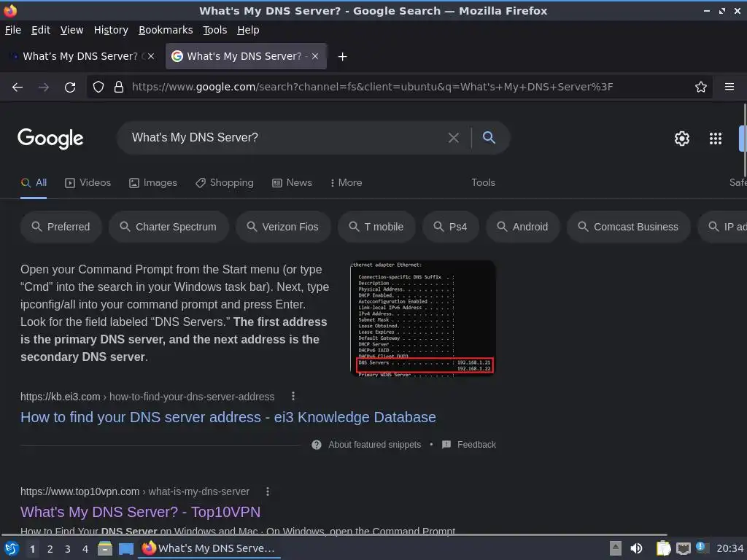Click the About featured snippets help icon

point(317,445)
